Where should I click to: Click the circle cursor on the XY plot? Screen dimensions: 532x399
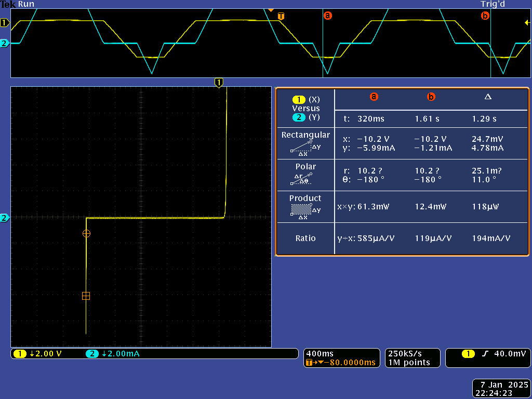86,233
